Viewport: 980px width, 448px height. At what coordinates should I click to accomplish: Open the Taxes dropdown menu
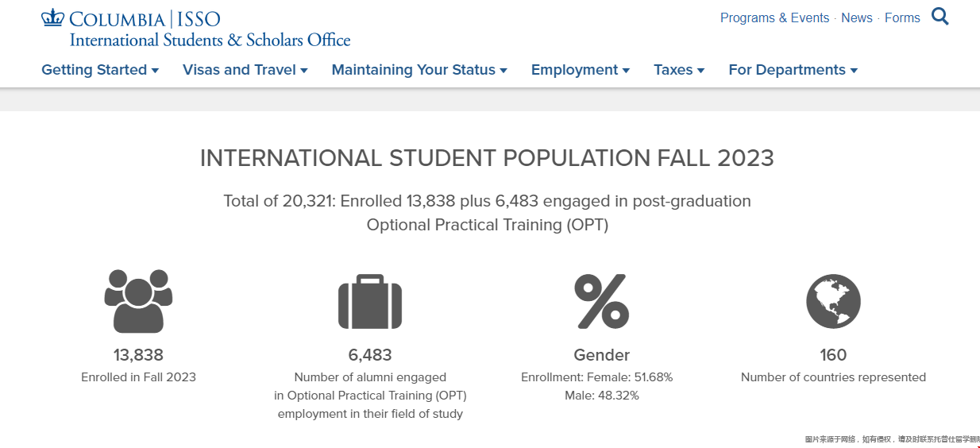pos(679,70)
